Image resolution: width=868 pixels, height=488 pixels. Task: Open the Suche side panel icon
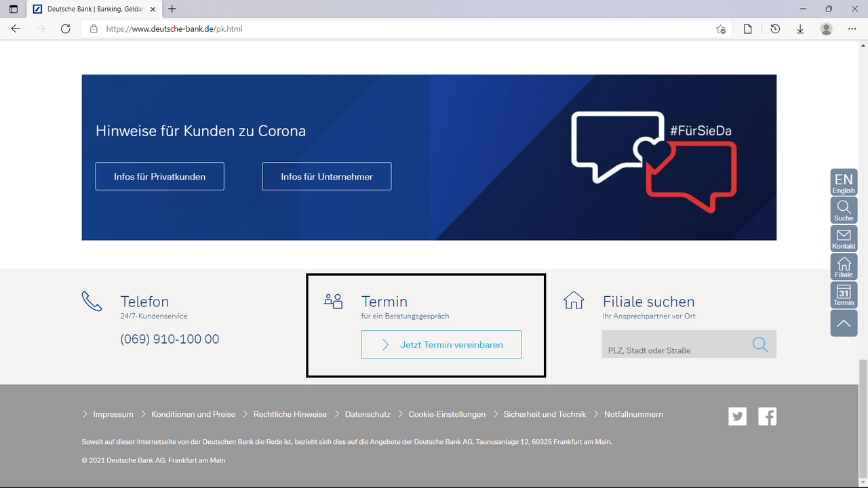[844, 210]
